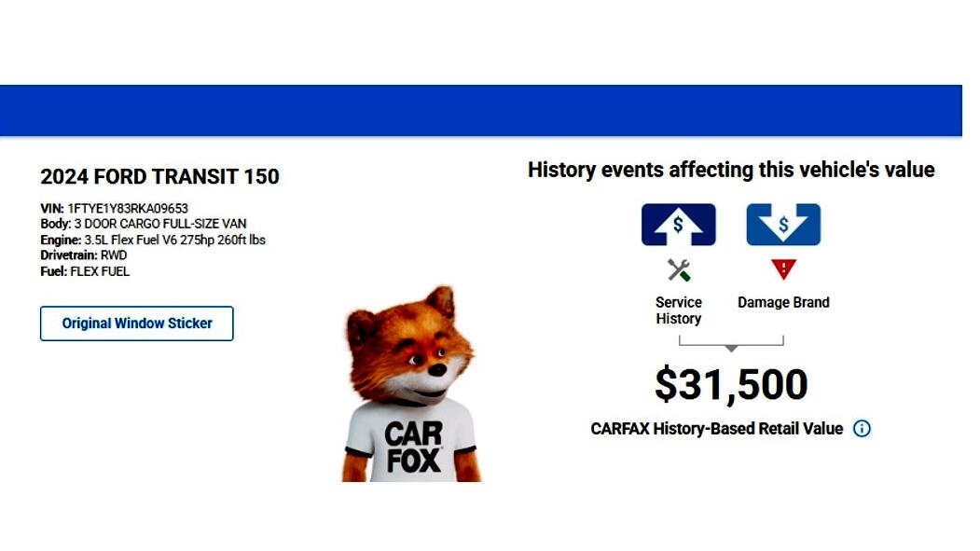
Task: Click the history events heading text
Action: [731, 170]
